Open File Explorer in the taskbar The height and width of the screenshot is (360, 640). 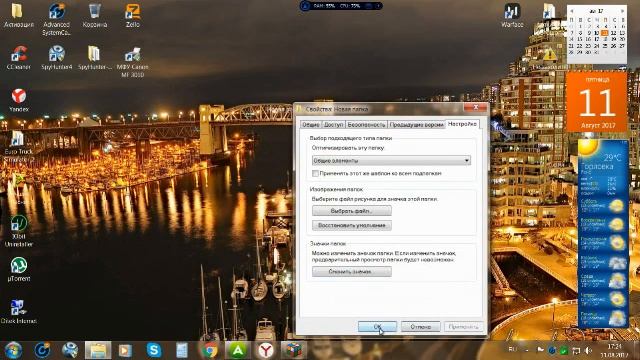(98, 350)
